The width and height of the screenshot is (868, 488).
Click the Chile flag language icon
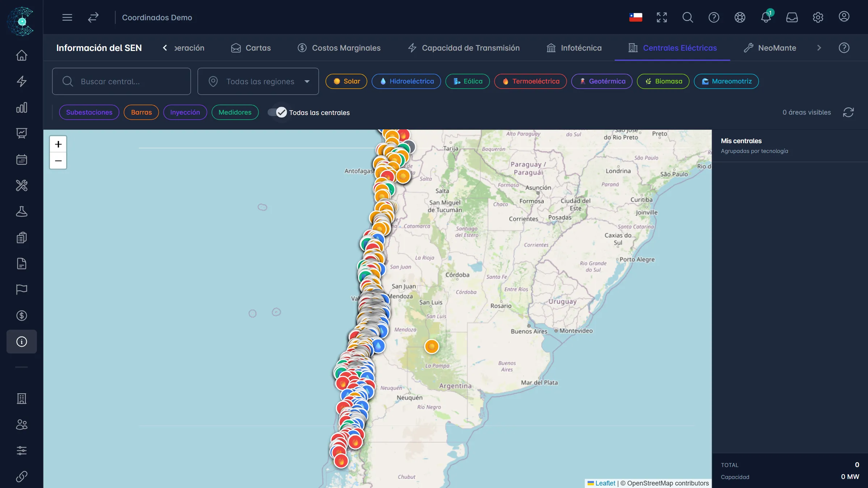pos(635,17)
